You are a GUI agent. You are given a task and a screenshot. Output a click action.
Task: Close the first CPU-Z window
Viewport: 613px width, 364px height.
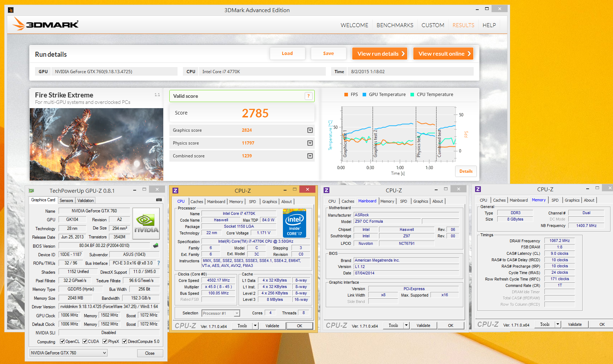coord(308,189)
